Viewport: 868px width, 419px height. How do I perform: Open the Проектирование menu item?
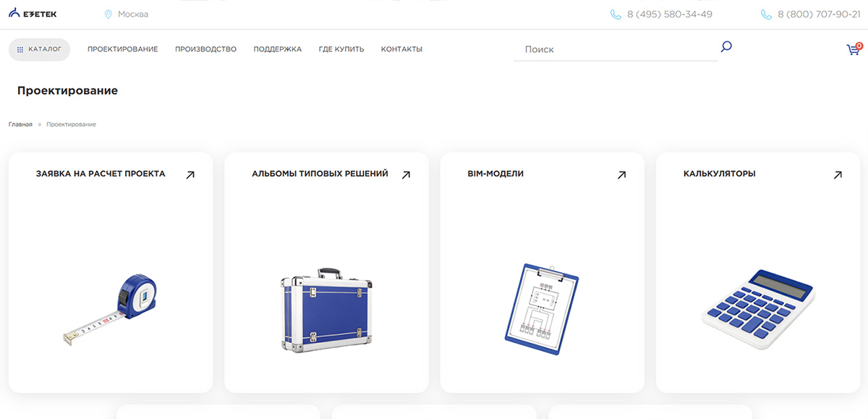[x=122, y=49]
